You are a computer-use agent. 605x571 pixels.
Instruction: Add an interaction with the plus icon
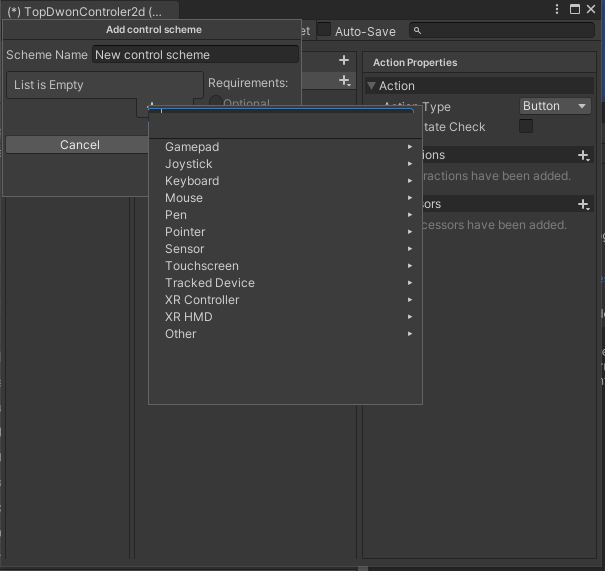coord(583,155)
